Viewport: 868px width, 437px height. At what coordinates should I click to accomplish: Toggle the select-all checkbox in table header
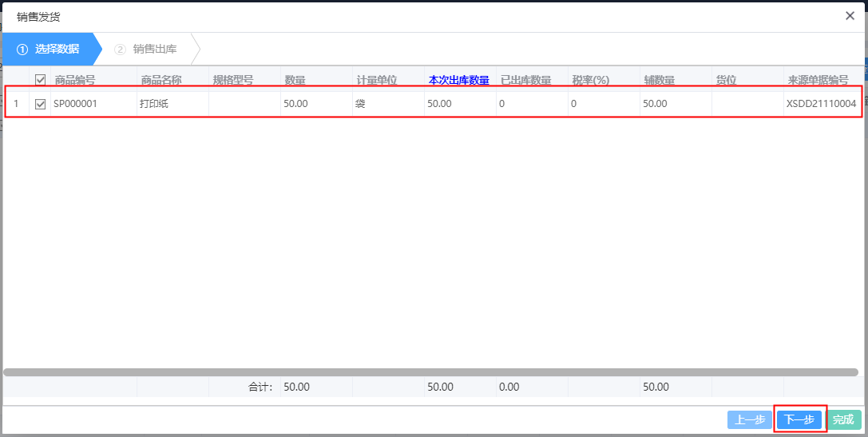41,80
